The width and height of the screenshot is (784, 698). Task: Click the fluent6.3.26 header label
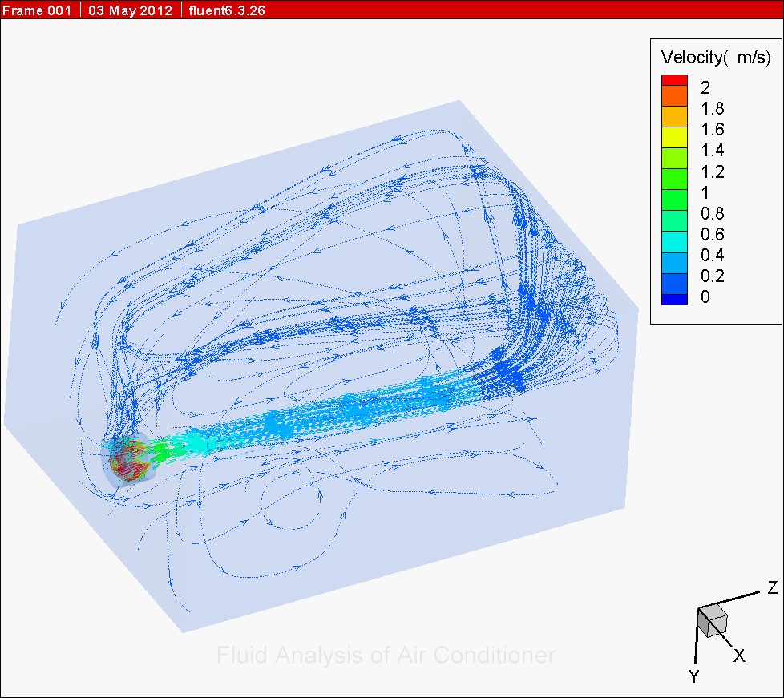pos(228,10)
